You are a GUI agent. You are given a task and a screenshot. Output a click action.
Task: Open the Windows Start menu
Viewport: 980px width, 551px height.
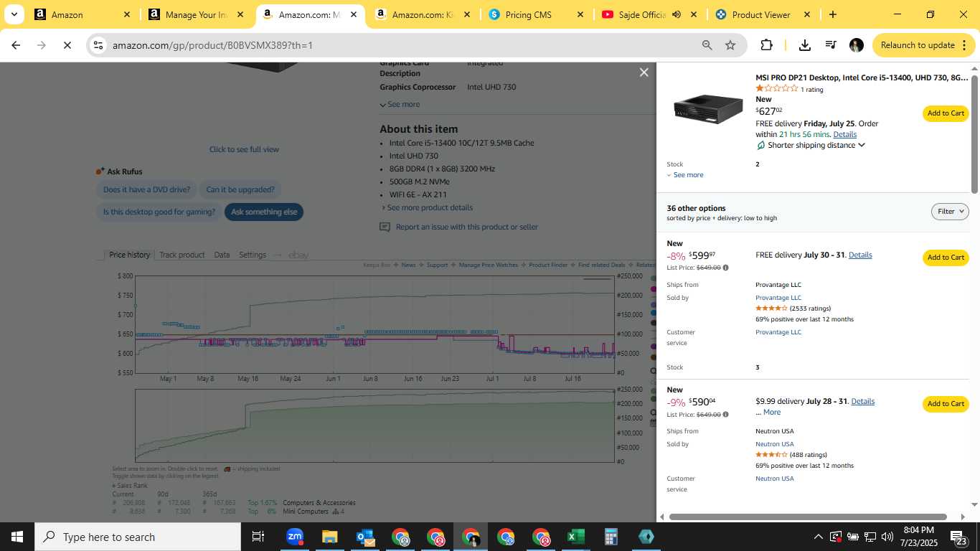pyautogui.click(x=17, y=537)
